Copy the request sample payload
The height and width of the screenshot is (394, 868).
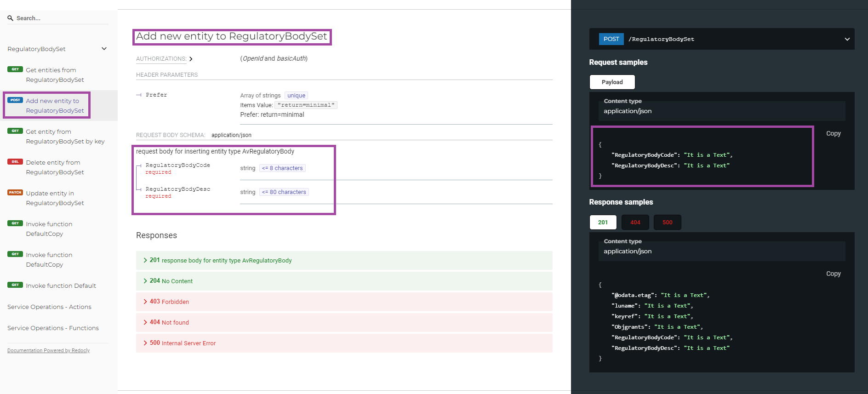[833, 134]
